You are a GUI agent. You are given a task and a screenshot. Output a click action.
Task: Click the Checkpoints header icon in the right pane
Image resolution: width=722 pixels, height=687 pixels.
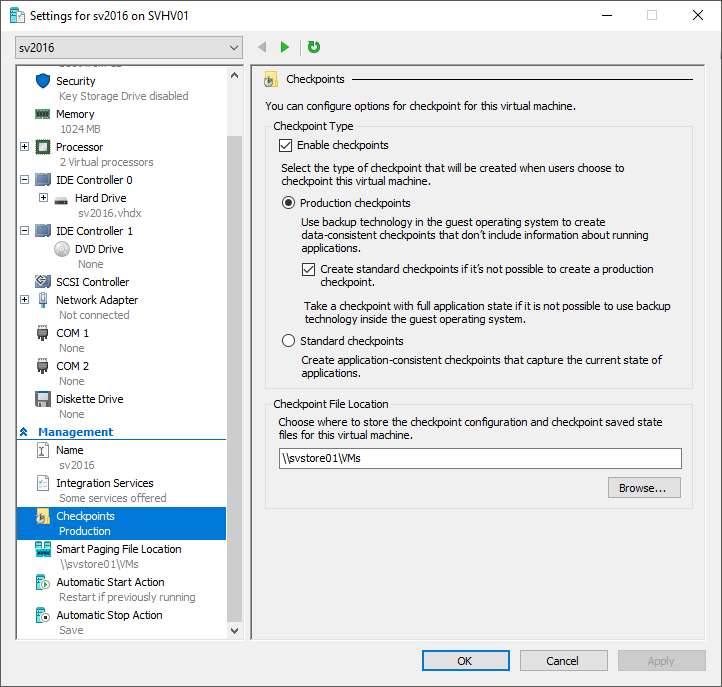point(271,80)
